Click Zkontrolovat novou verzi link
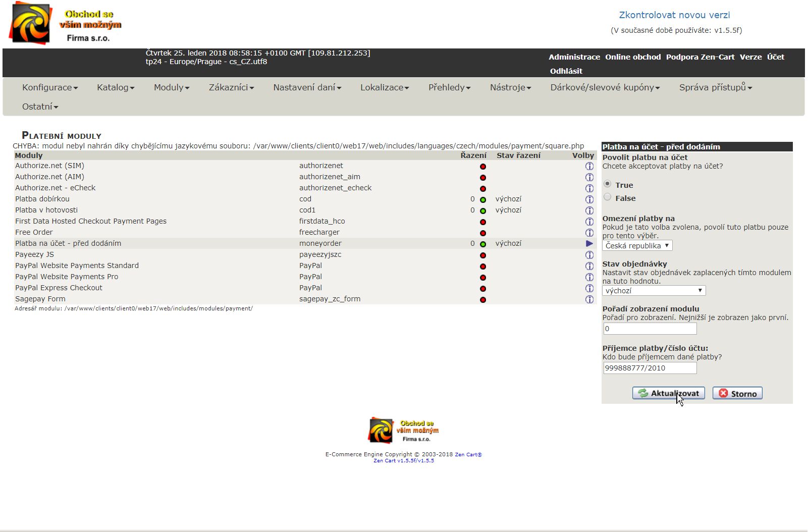This screenshot has width=808, height=532. [674, 15]
